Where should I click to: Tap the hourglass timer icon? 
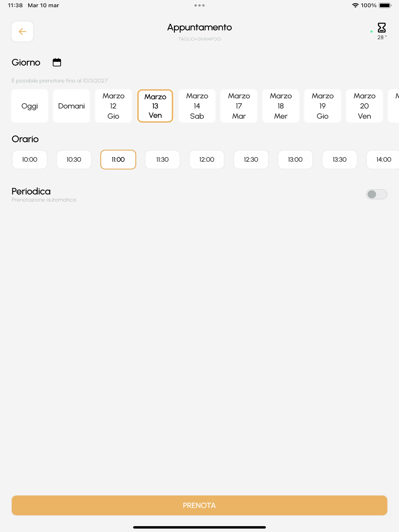(x=381, y=28)
